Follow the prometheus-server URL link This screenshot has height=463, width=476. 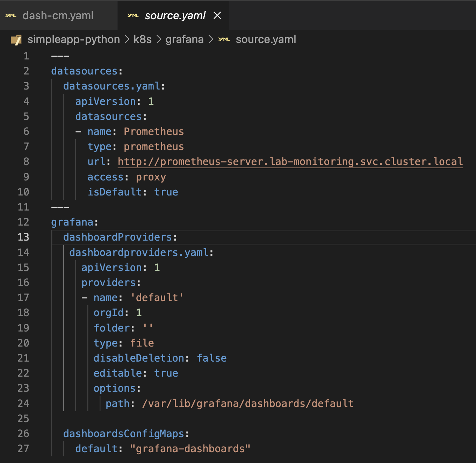(290, 162)
